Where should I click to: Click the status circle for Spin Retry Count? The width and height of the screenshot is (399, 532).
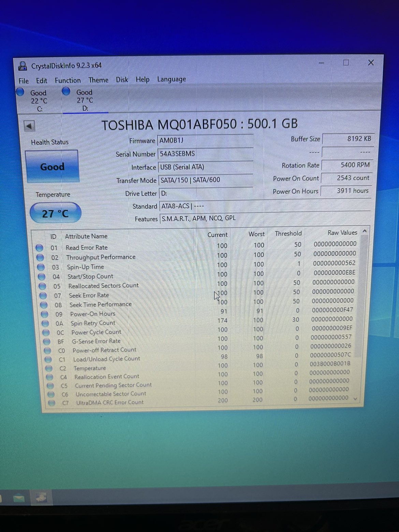45,323
